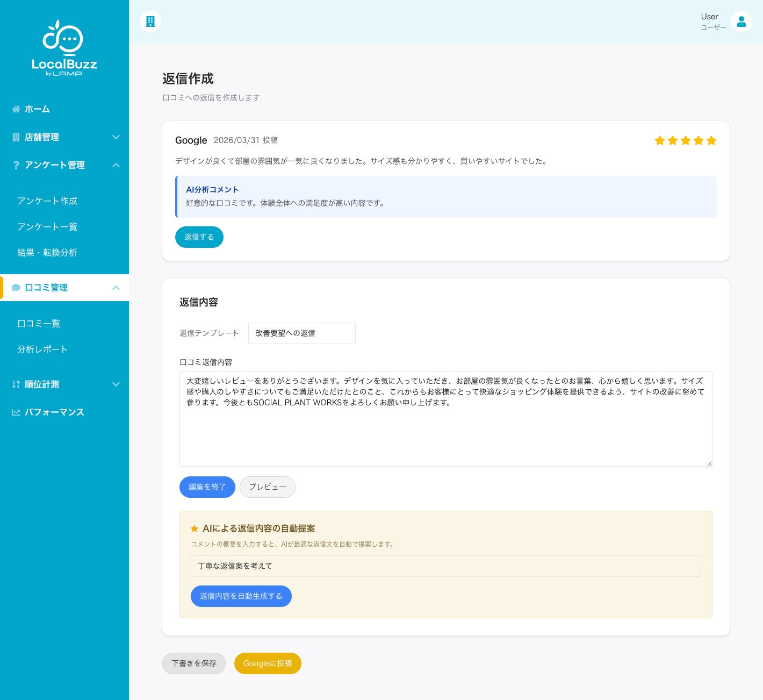Viewport: 763px width, 700px height.
Task: Click the star icon beside AIによる返信内容の自動提案
Action: click(x=195, y=528)
